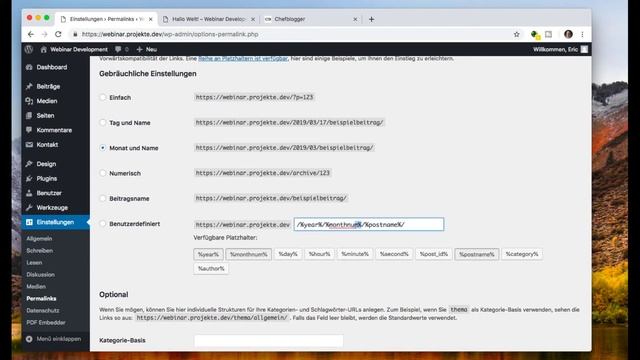Select the Numerisch radio button
The image size is (640, 360).
pyautogui.click(x=103, y=173)
